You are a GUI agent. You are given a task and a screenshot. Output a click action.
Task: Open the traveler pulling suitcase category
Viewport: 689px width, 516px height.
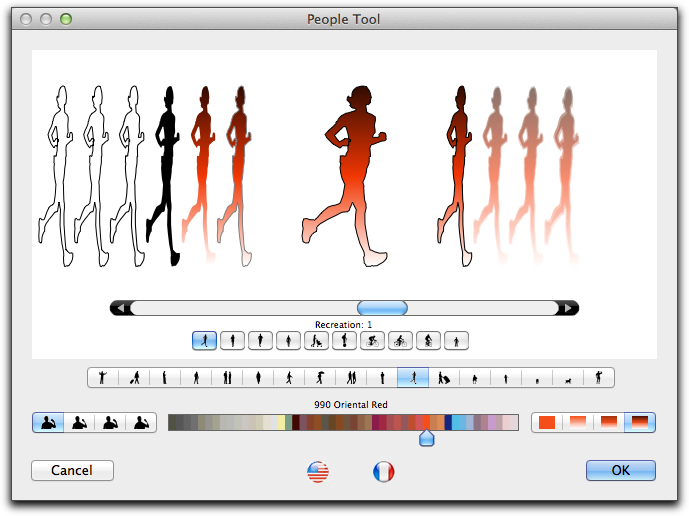[x=134, y=378]
